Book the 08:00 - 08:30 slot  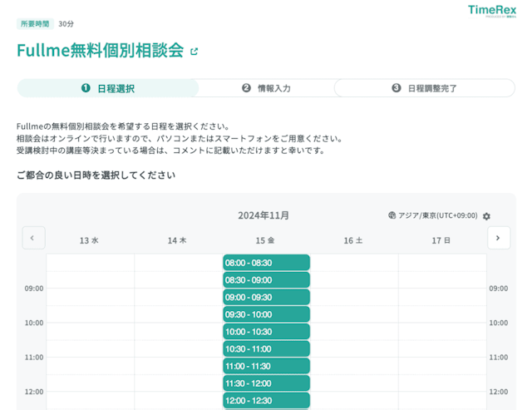pos(266,263)
